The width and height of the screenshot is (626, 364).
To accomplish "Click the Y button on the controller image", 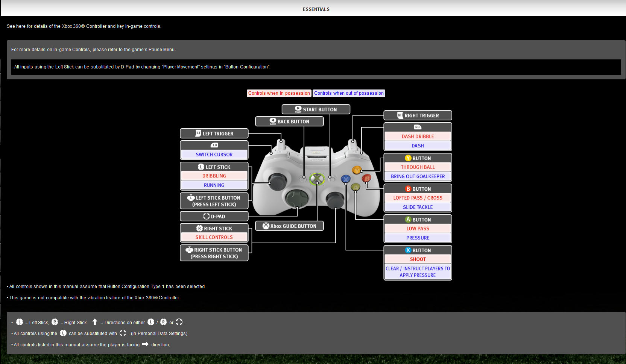I will (x=357, y=170).
